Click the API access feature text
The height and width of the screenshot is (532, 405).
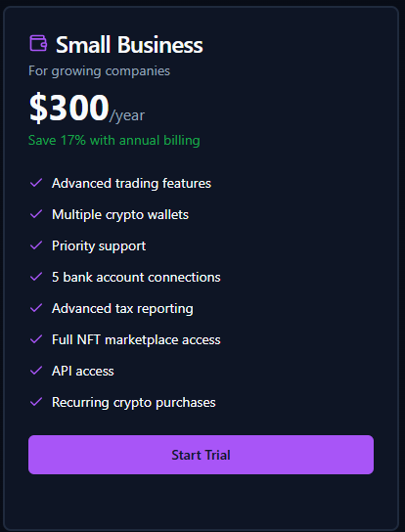click(83, 371)
